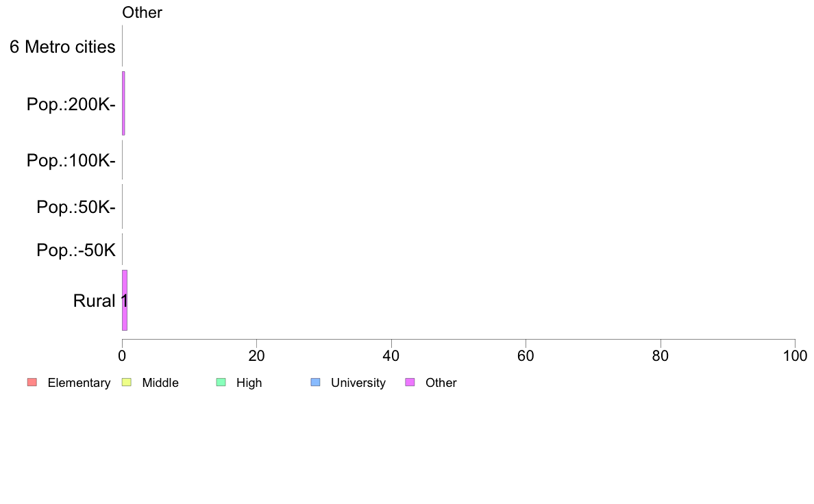Viewport: 814px width, 504px height.
Task: Click the value label 1 on Rural bar
Action: 125,301
